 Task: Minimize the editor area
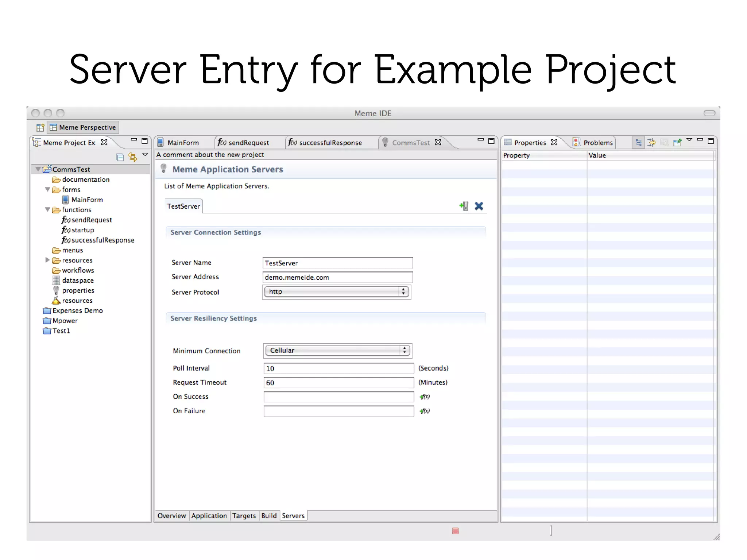[x=480, y=140]
